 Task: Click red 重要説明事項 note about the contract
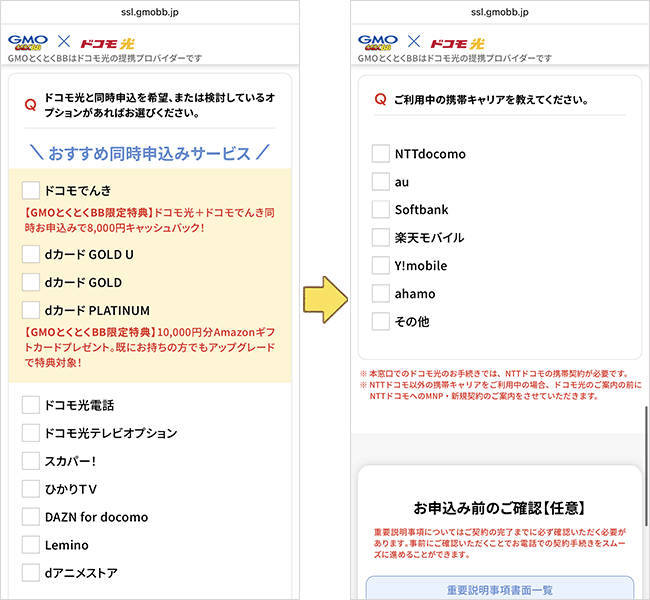[500, 543]
